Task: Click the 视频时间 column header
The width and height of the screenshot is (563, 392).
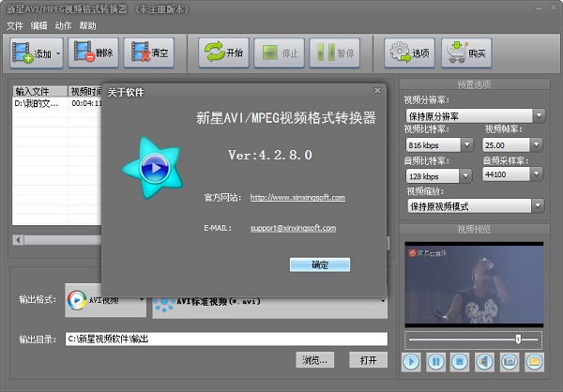Action: click(x=85, y=91)
